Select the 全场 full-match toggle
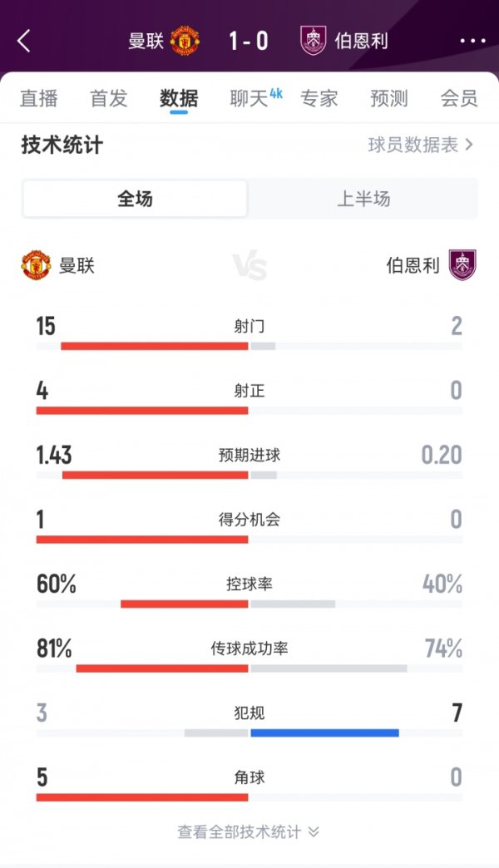Screen dimensions: 499x868 [x=135, y=199]
